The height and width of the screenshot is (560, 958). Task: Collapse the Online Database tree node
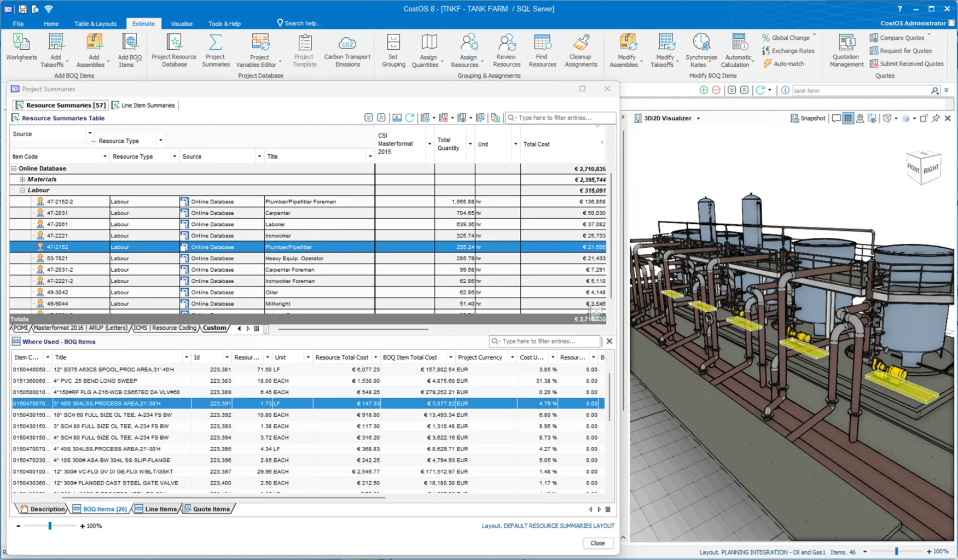click(x=14, y=168)
